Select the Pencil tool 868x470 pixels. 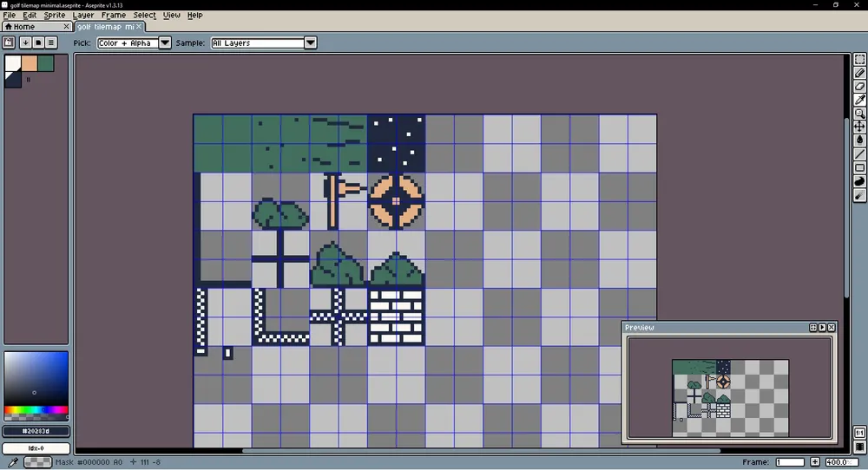859,74
